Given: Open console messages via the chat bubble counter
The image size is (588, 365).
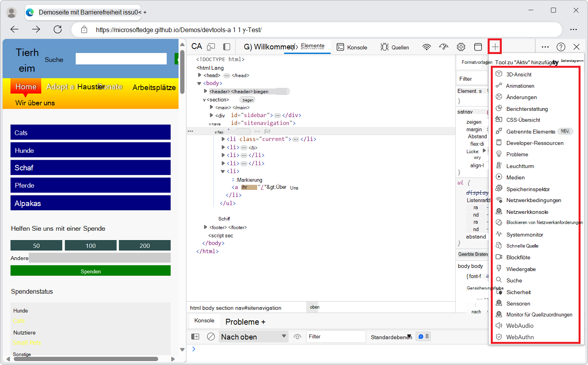Looking at the screenshot, I should click(x=423, y=336).
